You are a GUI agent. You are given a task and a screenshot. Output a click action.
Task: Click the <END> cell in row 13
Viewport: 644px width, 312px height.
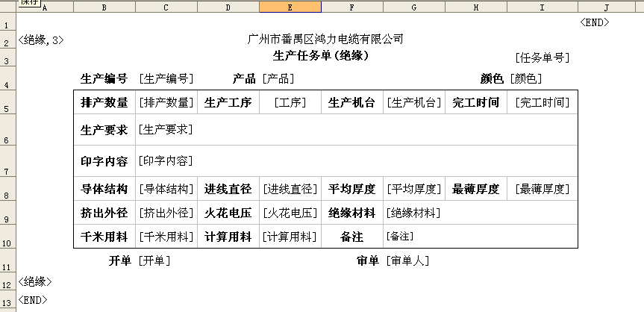tap(33, 300)
